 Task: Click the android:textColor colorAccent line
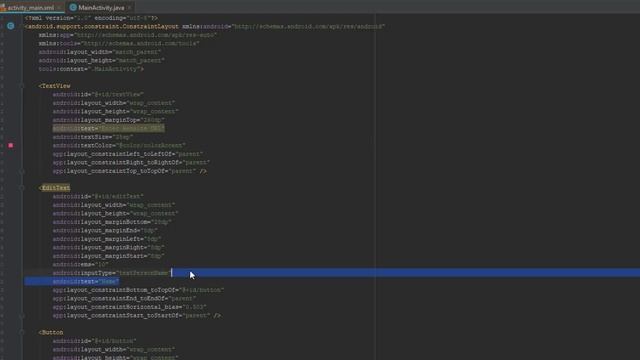(x=119, y=145)
